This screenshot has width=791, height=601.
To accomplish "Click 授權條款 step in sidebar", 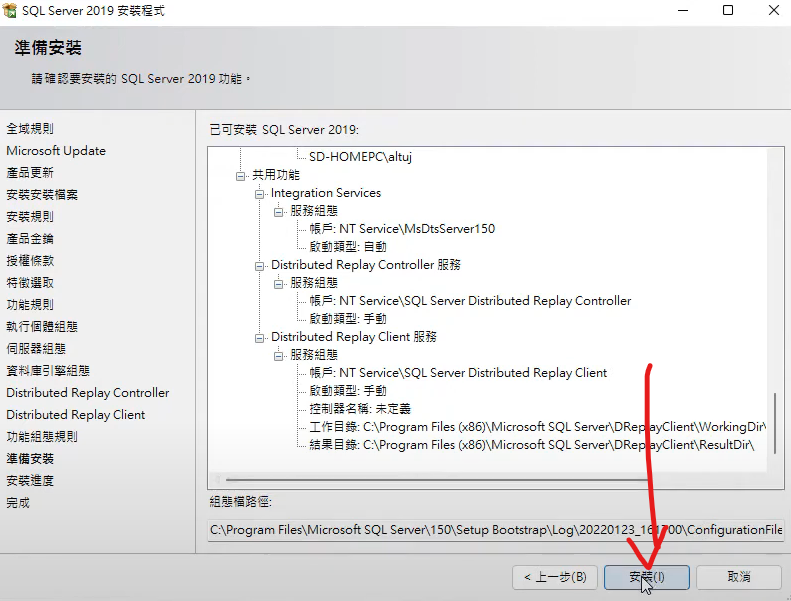I will [x=30, y=261].
